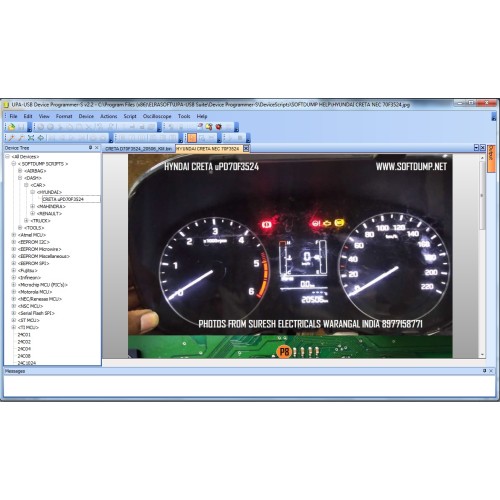The width and height of the screenshot is (500, 500).
Task: Open overflow arrow after the orange icon
Action: pos(219,138)
